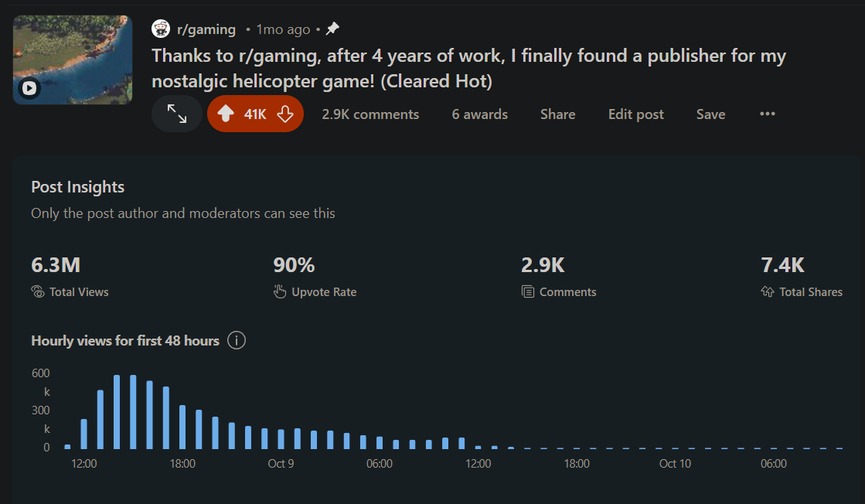Click the play icon on thumbnail
Image resolution: width=865 pixels, height=504 pixels.
[29, 87]
